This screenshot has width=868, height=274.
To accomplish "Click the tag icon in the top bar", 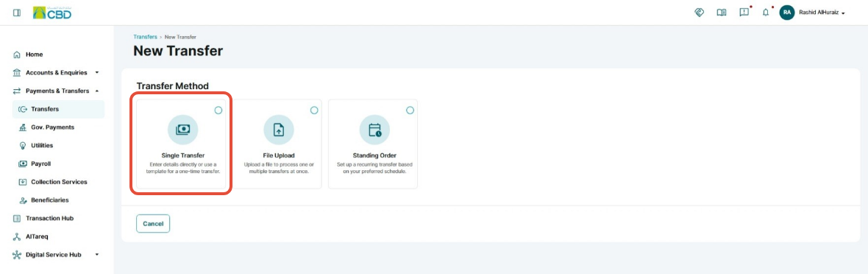I will pos(699,13).
